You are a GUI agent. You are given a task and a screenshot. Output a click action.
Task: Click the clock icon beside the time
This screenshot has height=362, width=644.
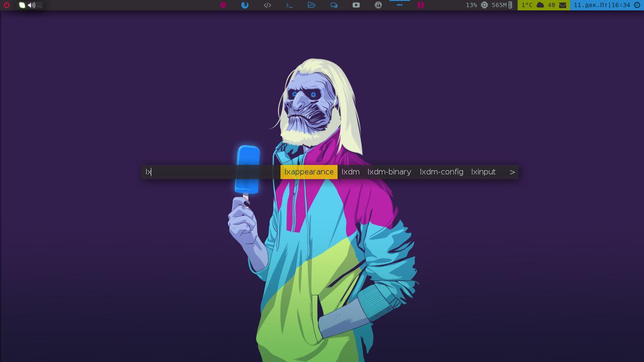click(x=637, y=5)
